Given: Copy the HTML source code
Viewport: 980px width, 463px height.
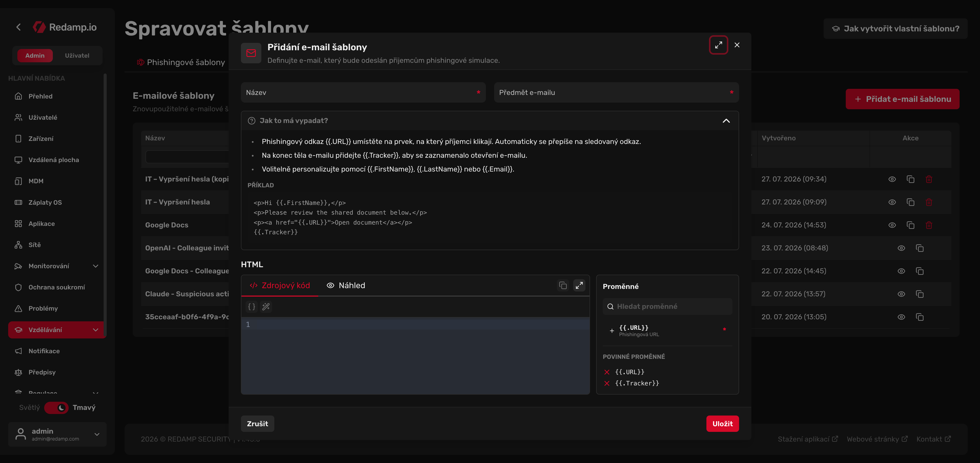Looking at the screenshot, I should [563, 285].
